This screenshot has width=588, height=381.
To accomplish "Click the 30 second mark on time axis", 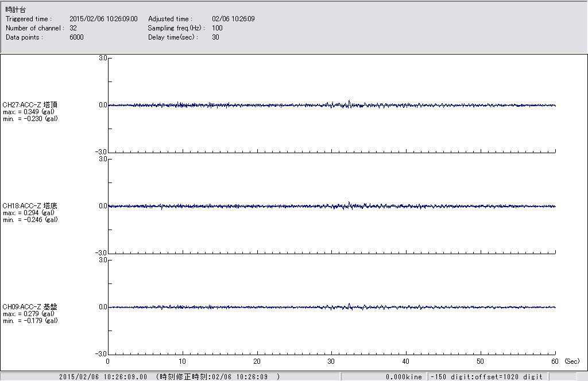I will [x=331, y=361].
